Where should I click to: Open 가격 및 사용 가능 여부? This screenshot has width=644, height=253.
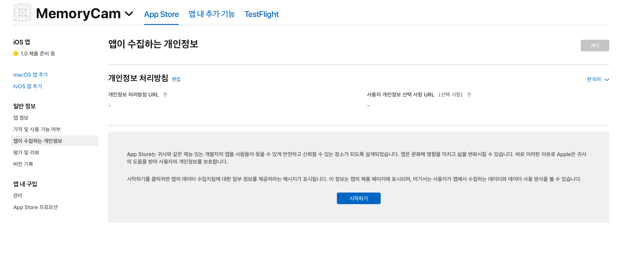point(37,129)
